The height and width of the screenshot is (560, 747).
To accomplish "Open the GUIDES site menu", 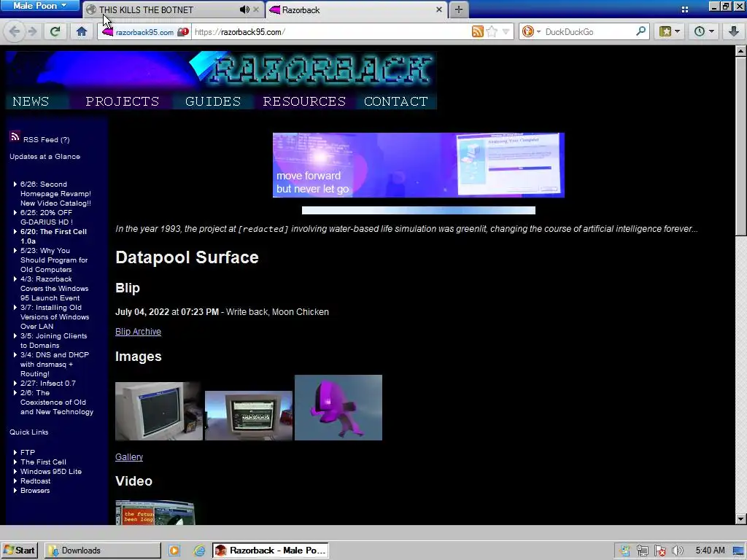I will point(213,101).
